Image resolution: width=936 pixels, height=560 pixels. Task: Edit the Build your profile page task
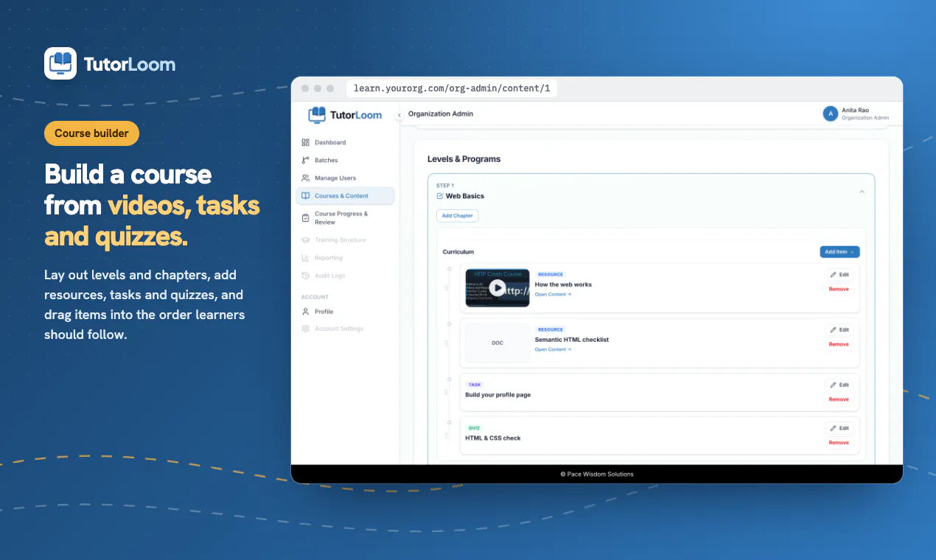[839, 385]
